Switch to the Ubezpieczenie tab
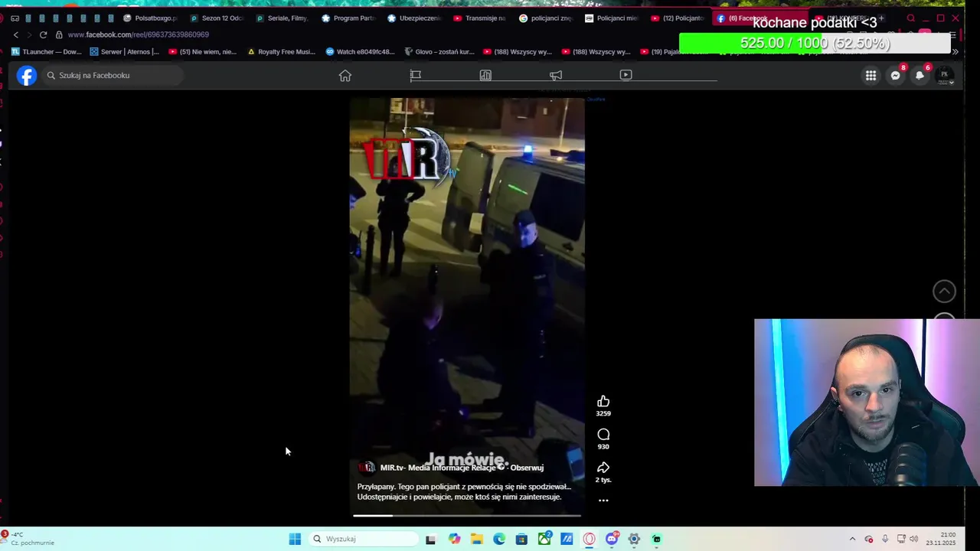The height and width of the screenshot is (551, 980). [414, 18]
